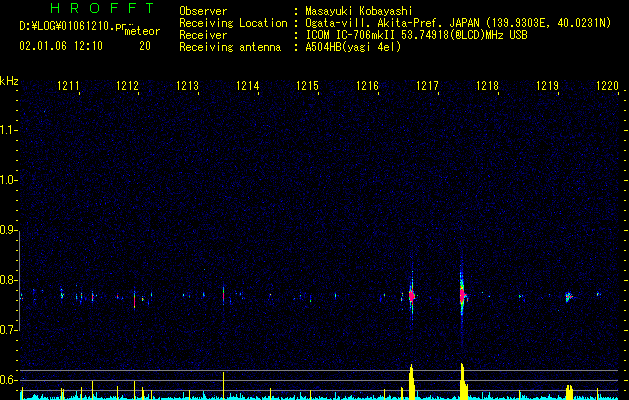Image resolution: width=629 pixels, height=400 pixels.
Task: Click the 1217 time axis label
Action: tap(428, 86)
